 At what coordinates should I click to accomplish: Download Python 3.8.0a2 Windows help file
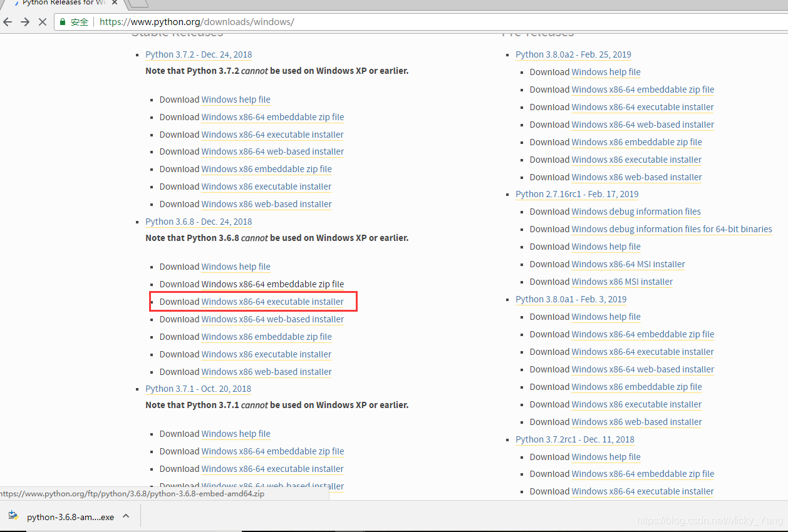pyautogui.click(x=606, y=72)
